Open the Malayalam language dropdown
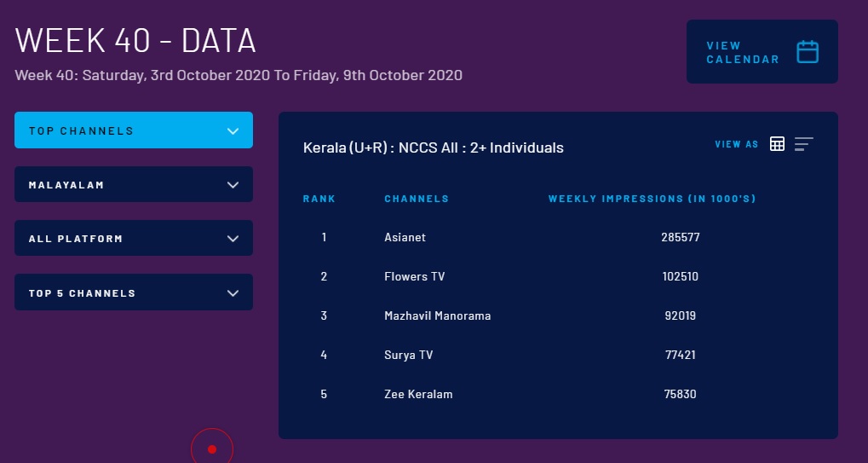 134,184
